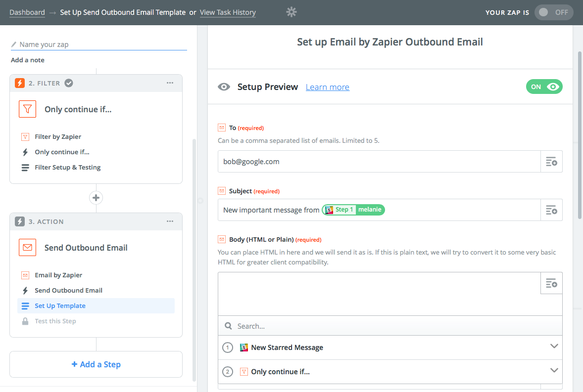Select Filter by Zapier item
The image size is (583, 392).
click(x=57, y=136)
